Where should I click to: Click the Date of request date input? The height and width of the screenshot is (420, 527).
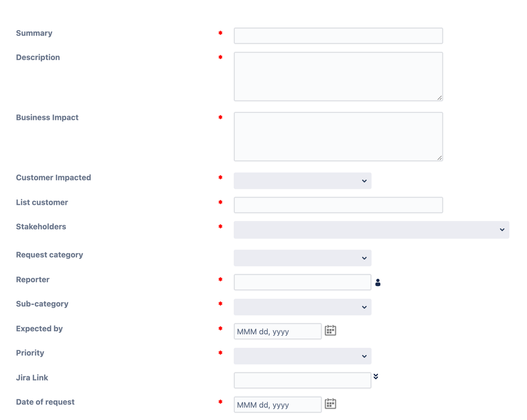tap(277, 404)
